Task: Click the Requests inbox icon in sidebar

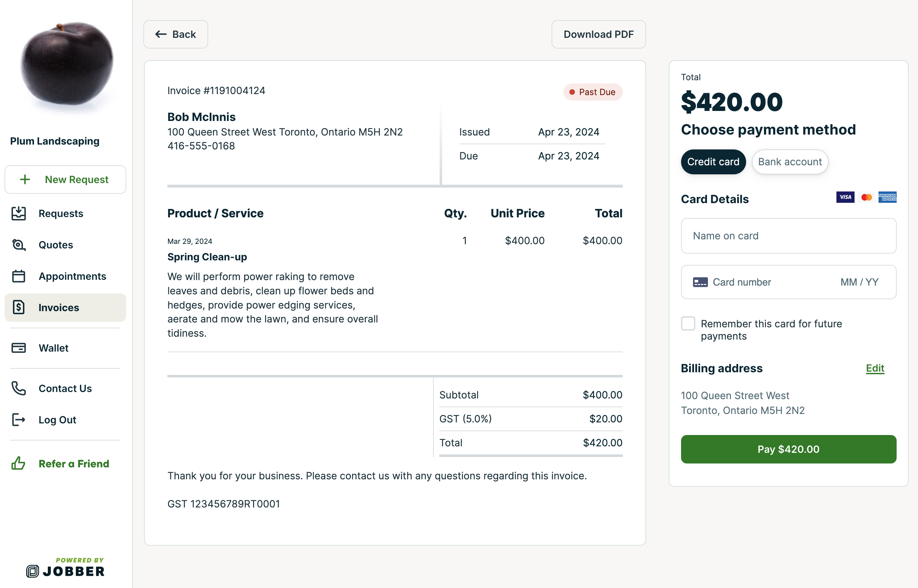Action: (x=18, y=213)
